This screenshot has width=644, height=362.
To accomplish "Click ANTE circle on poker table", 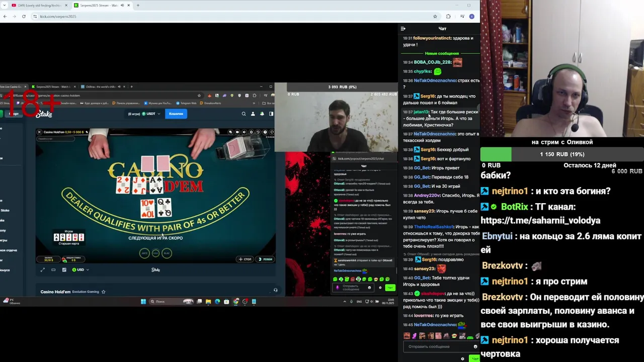I will tap(144, 253).
